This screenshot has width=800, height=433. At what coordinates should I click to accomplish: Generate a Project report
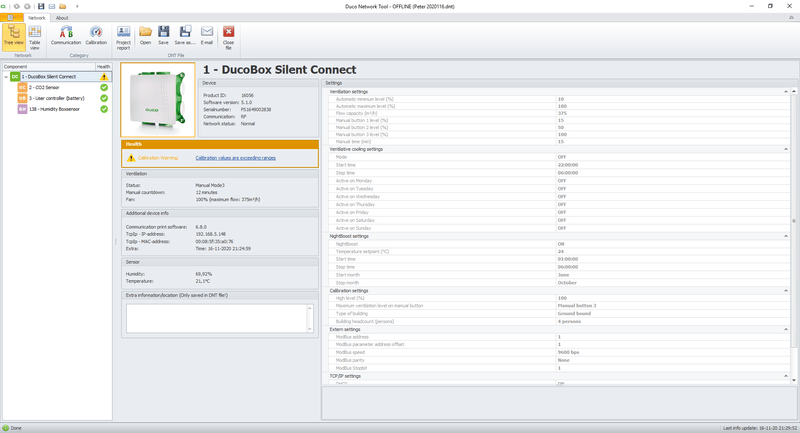click(123, 38)
